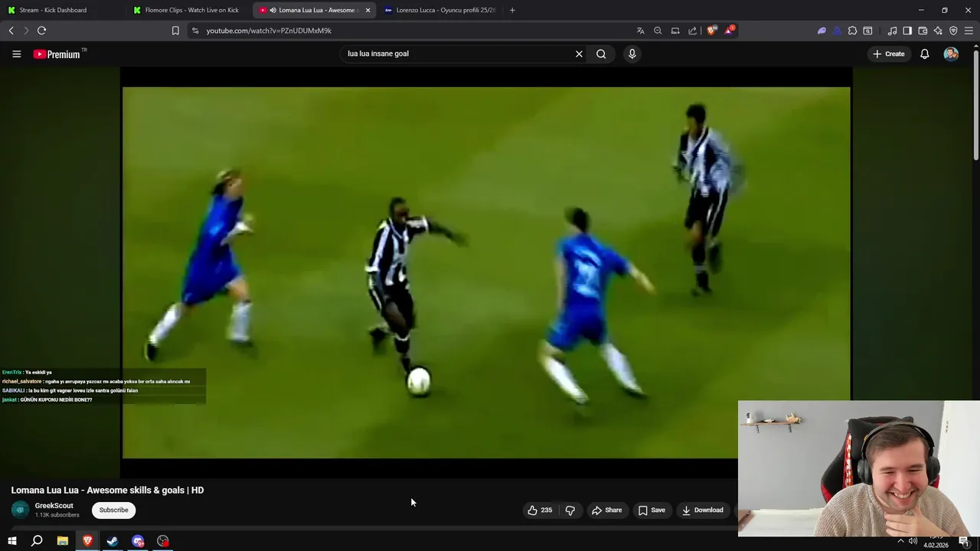Open Brave Wallet icon
This screenshot has height=551, width=980.
point(923,31)
